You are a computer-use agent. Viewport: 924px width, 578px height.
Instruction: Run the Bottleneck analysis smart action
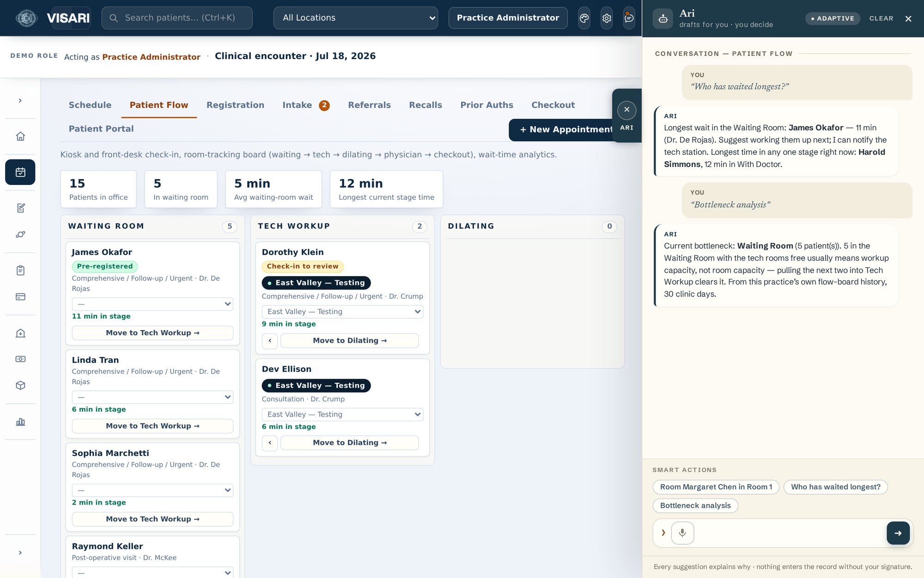[695, 506]
